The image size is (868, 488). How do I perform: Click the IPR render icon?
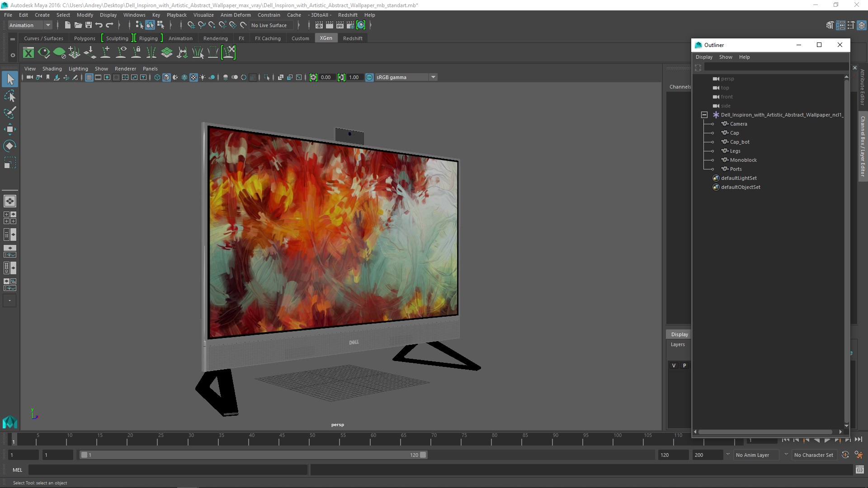coord(340,25)
